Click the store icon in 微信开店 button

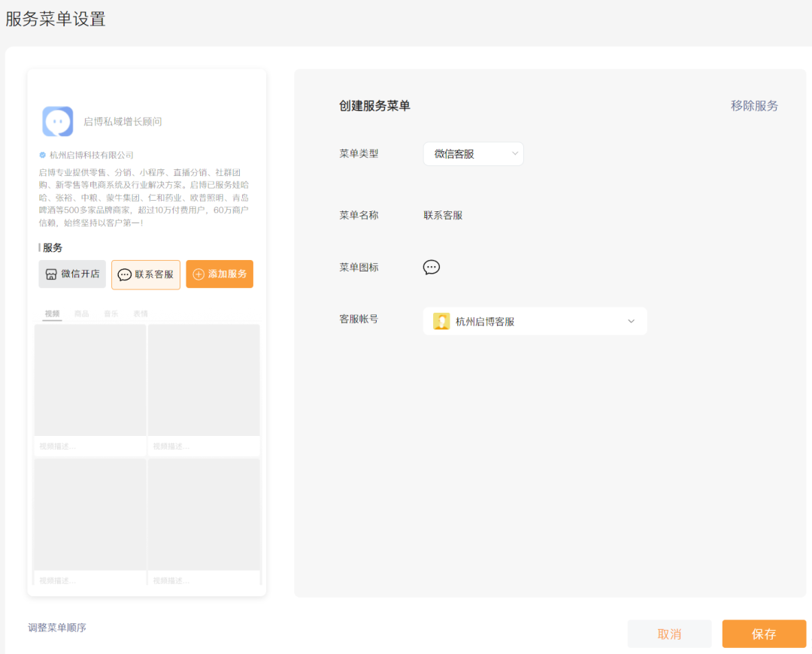coord(51,274)
